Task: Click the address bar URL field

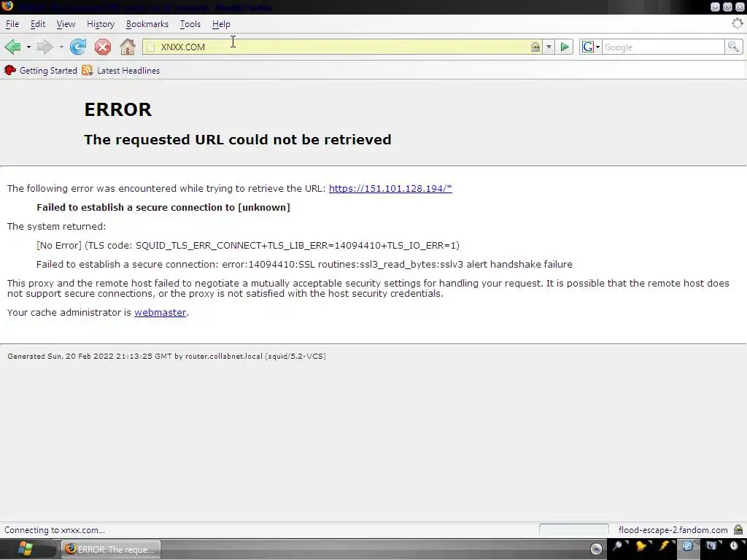Action: [x=343, y=47]
